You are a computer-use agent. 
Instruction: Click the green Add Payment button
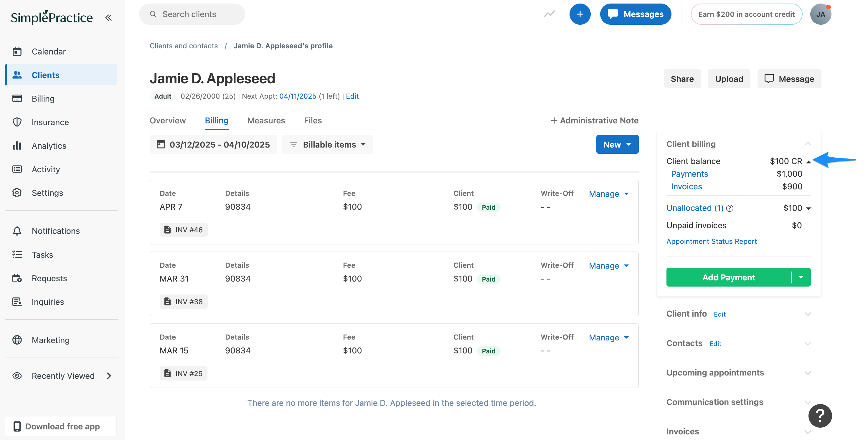[729, 277]
